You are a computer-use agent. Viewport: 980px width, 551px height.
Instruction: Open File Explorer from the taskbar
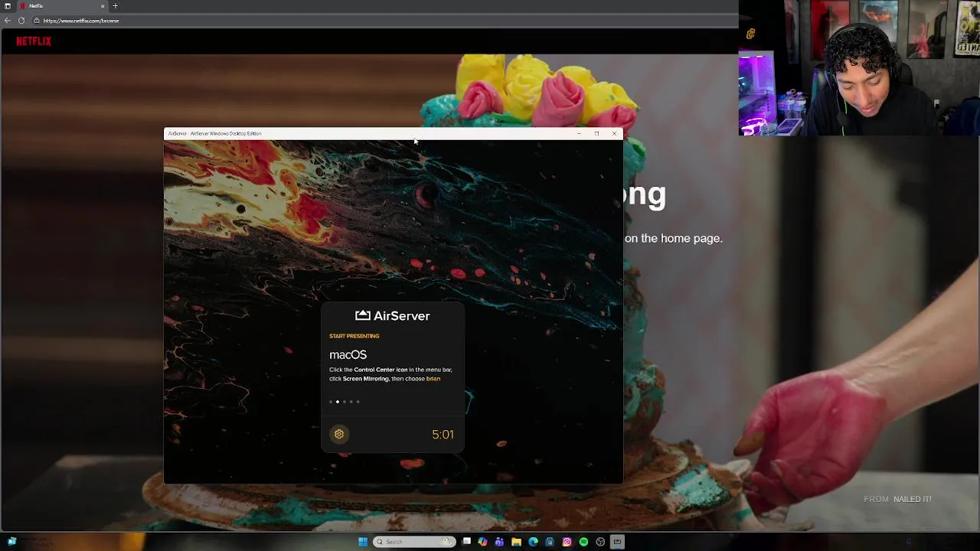tap(516, 542)
